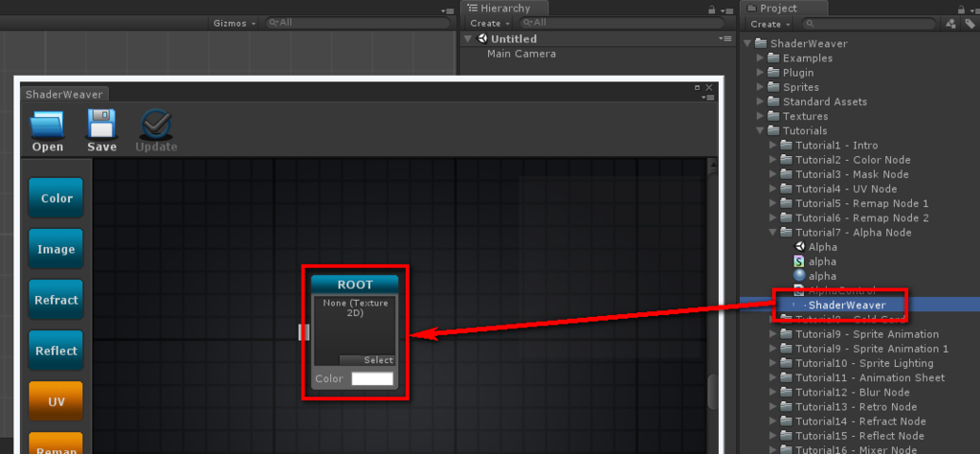The image size is (980, 454).
Task: Focus the Project search field
Action: point(870,24)
